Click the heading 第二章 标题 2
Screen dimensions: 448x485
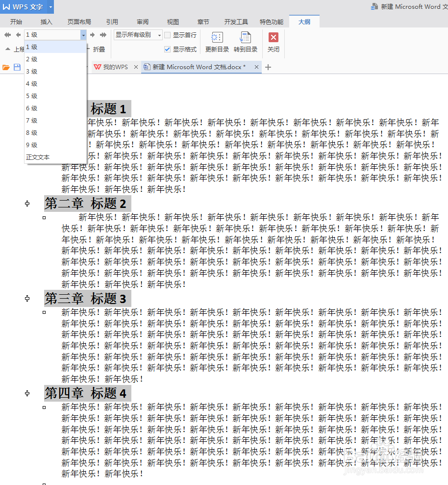pyautogui.click(x=88, y=204)
